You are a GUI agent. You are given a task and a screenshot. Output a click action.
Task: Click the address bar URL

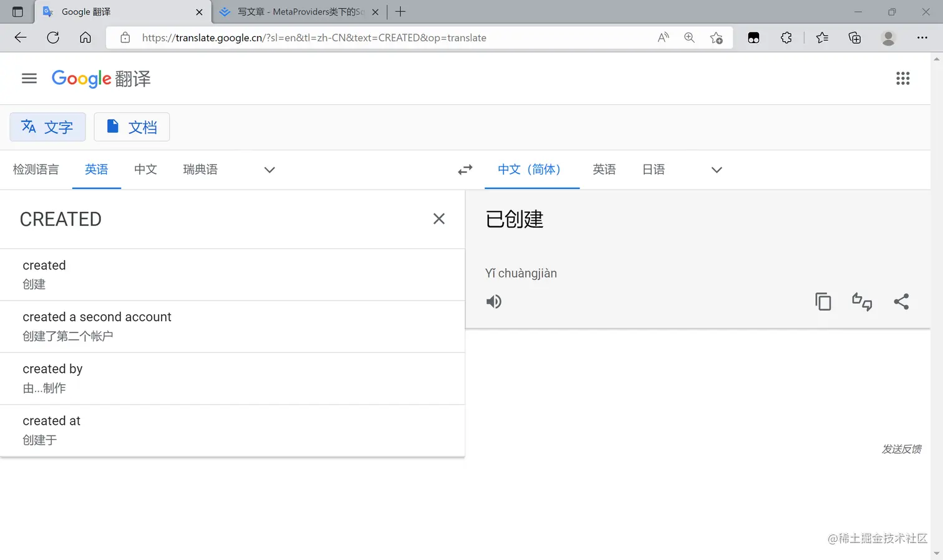pos(314,37)
